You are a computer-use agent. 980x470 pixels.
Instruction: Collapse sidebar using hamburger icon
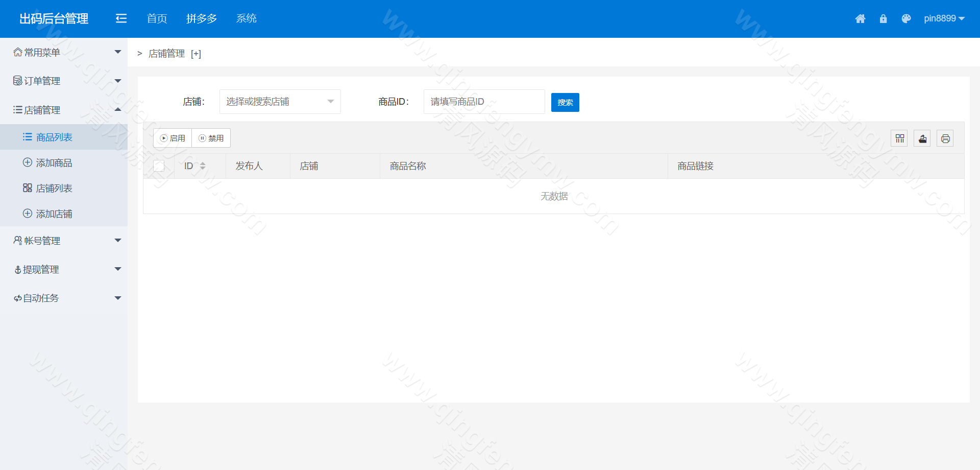click(121, 18)
